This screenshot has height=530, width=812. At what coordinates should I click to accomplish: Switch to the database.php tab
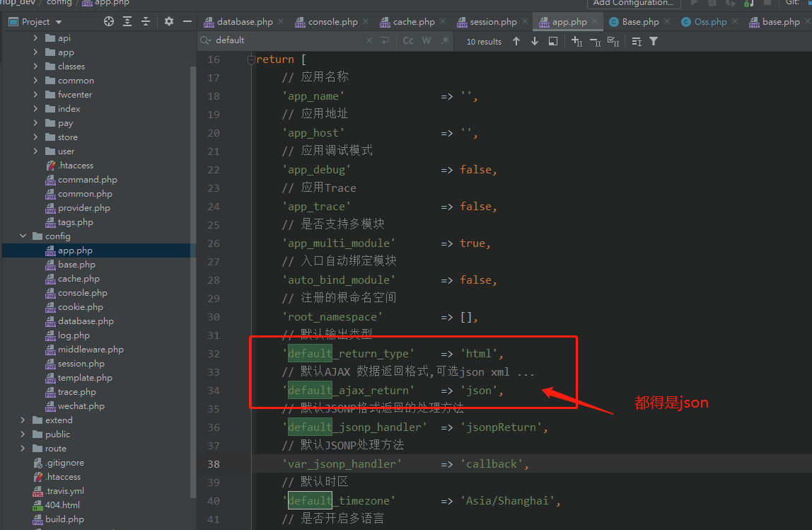244,22
